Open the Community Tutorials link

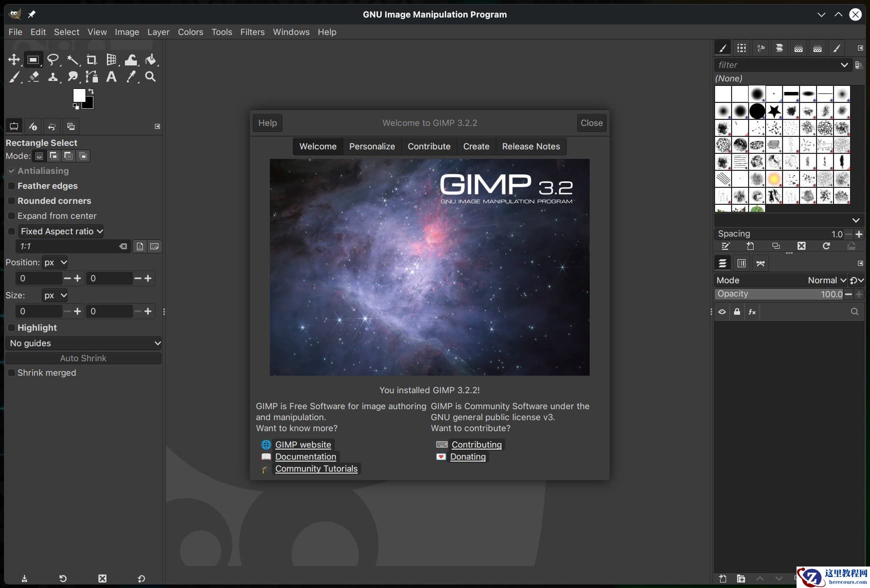tap(316, 469)
